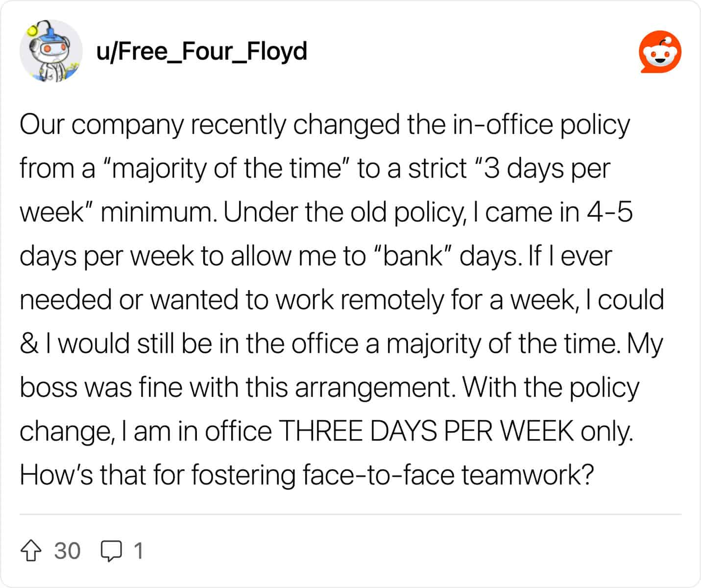701x588 pixels.
Task: Open the user's Snoo avatar
Action: (51, 51)
